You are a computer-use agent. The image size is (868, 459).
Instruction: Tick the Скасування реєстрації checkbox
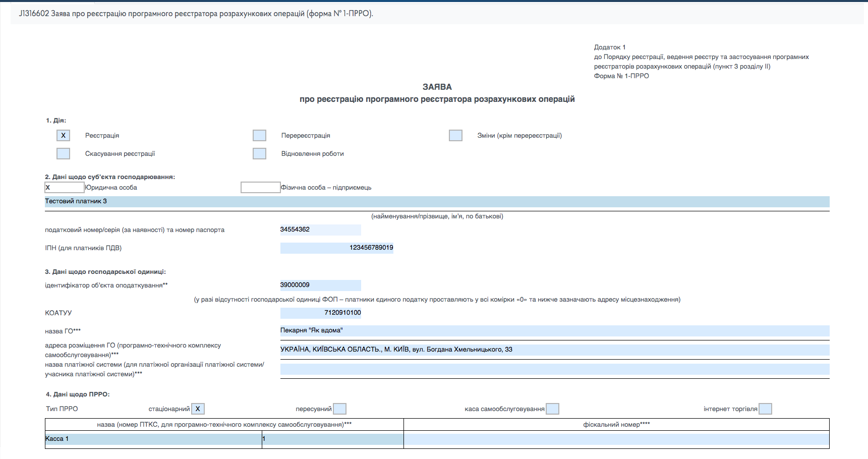click(x=63, y=153)
